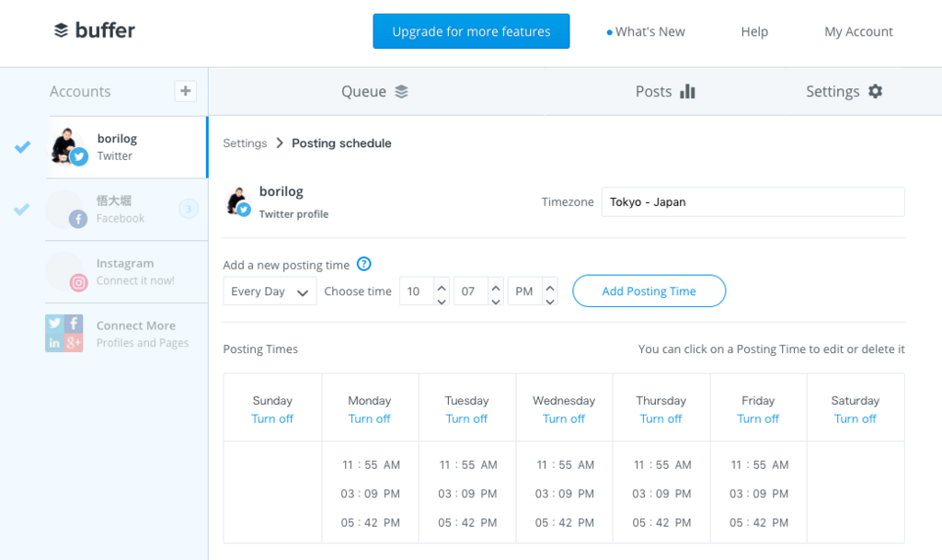Turn off Thursday posting

pyautogui.click(x=661, y=418)
